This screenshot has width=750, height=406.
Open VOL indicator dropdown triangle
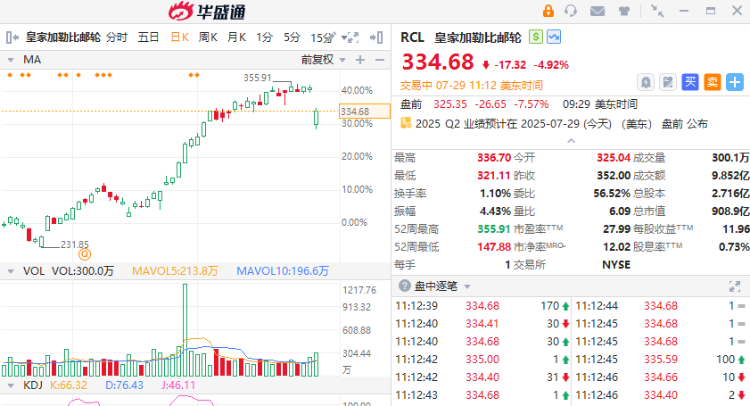10,271
